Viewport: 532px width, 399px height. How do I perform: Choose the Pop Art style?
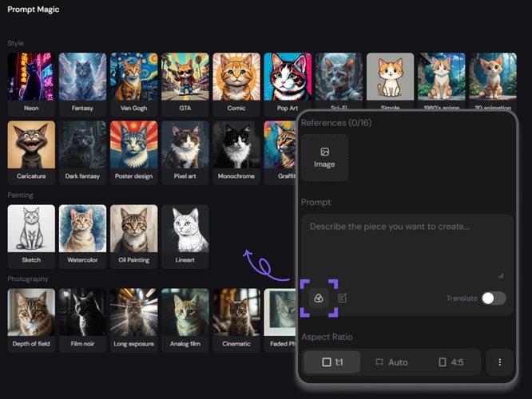[288, 84]
